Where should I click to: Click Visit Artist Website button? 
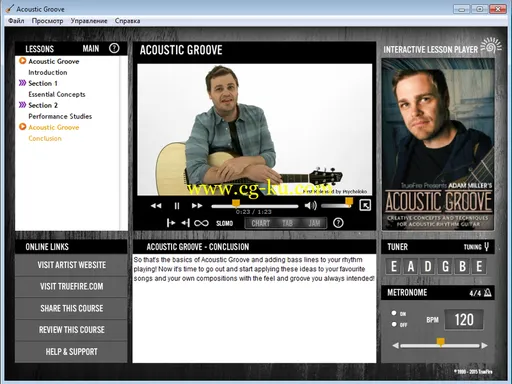coord(71,265)
